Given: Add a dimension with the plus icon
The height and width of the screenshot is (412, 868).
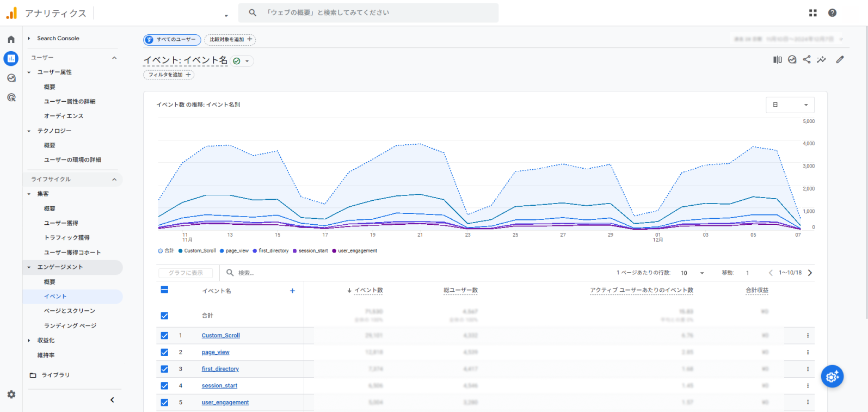Looking at the screenshot, I should [x=292, y=291].
